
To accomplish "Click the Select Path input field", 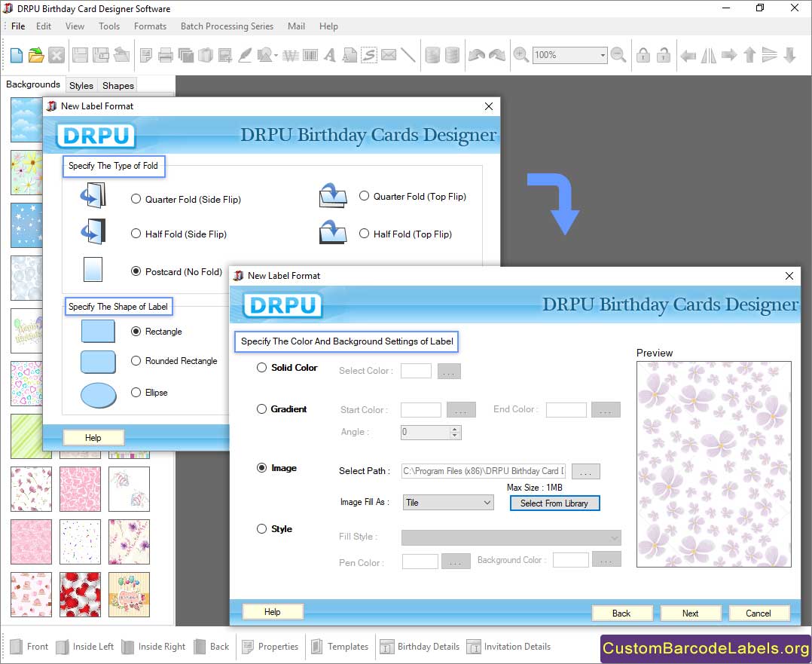I will (x=484, y=470).
